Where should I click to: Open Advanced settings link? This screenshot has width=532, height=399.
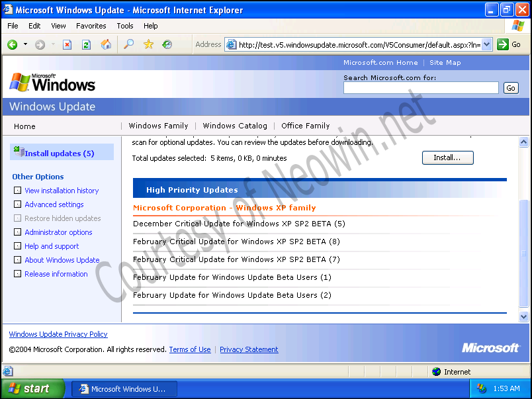[54, 204]
